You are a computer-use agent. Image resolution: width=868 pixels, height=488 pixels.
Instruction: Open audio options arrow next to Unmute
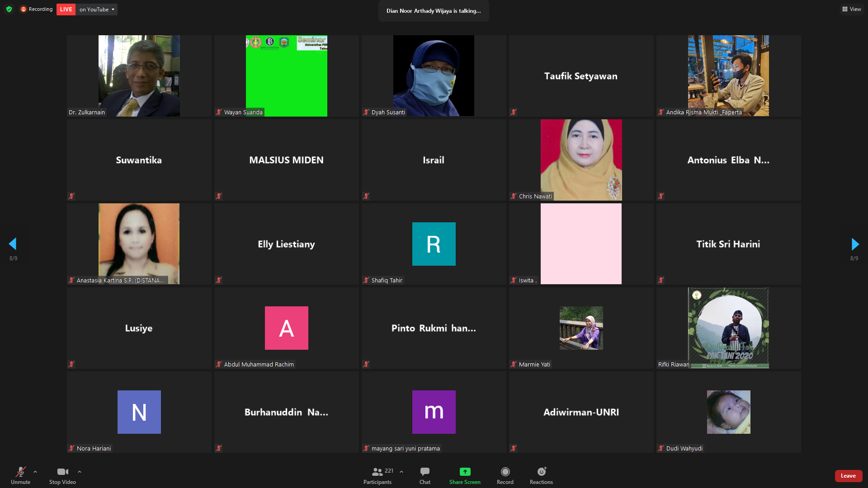coord(35,472)
